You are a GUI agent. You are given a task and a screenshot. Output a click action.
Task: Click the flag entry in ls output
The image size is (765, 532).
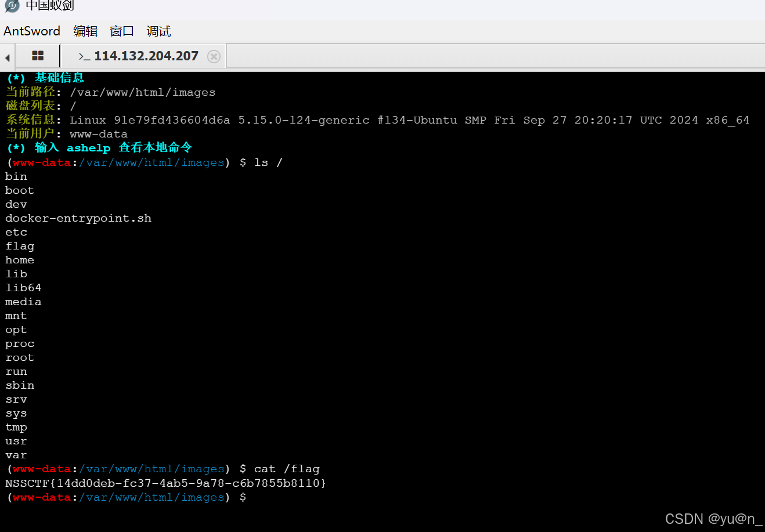pos(20,246)
